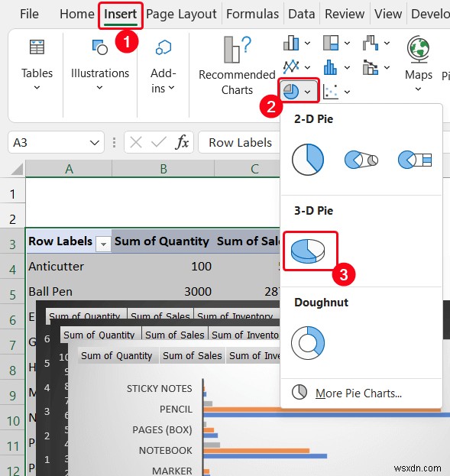Click the pie chart ribbon icon

(291, 92)
